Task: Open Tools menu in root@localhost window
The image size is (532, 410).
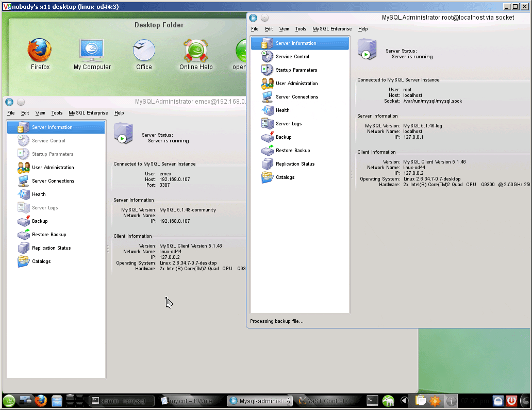Action: pos(301,29)
